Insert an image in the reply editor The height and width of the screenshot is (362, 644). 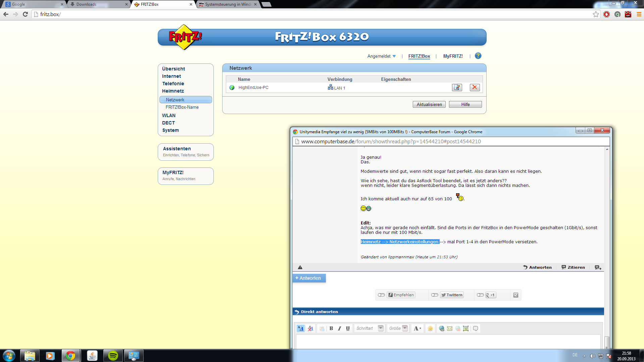tap(466, 328)
